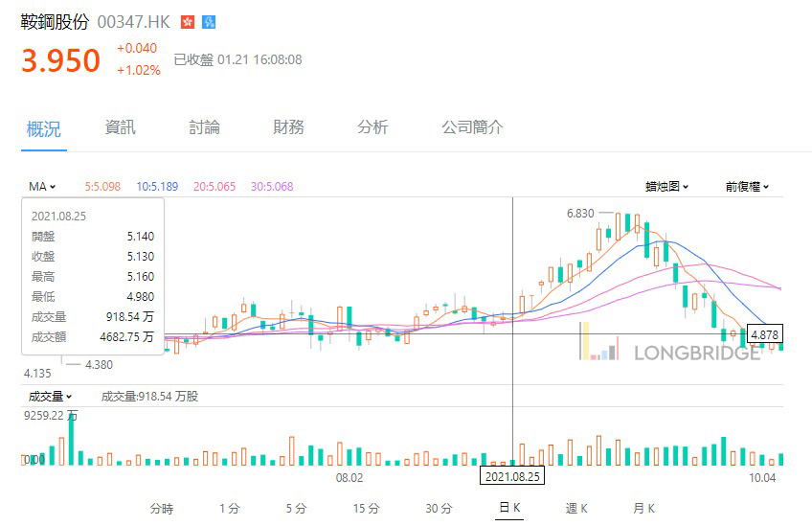Select the 分析 tab
This screenshot has height=526, width=812.
[372, 127]
